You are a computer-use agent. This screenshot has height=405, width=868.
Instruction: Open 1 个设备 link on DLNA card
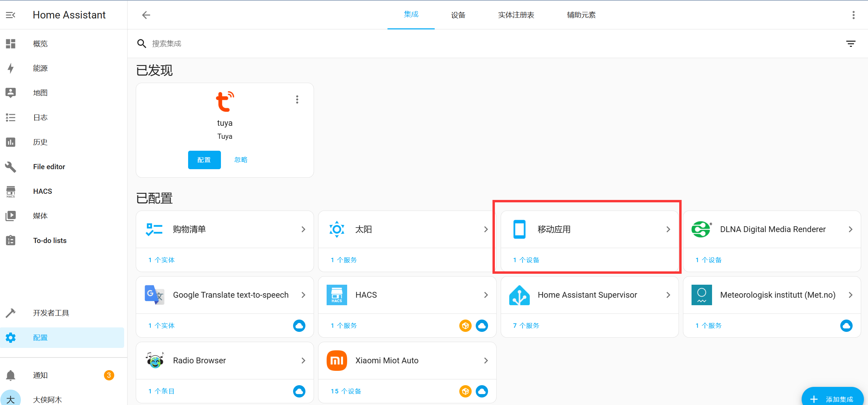708,260
